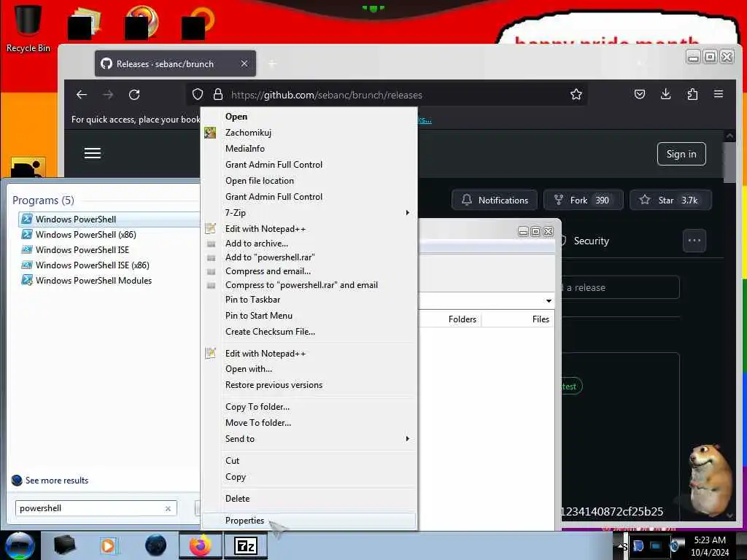The height and width of the screenshot is (560, 747).
Task: Select Open in the context menu
Action: [x=309, y=117]
